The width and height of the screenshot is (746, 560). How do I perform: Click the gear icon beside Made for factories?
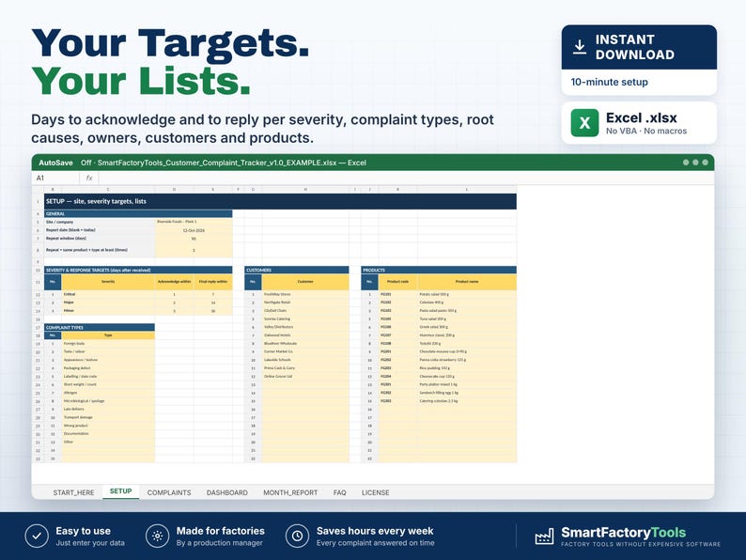(158, 537)
